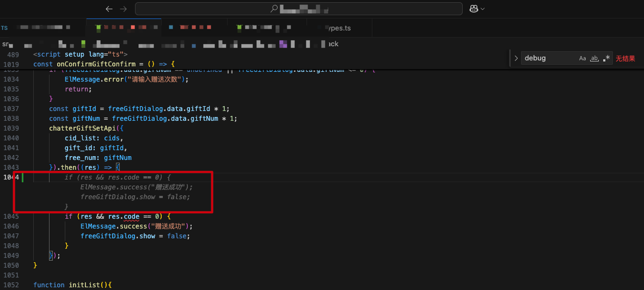
Task: Click "const giftNum" declaration on line 1038
Action: 75,119
